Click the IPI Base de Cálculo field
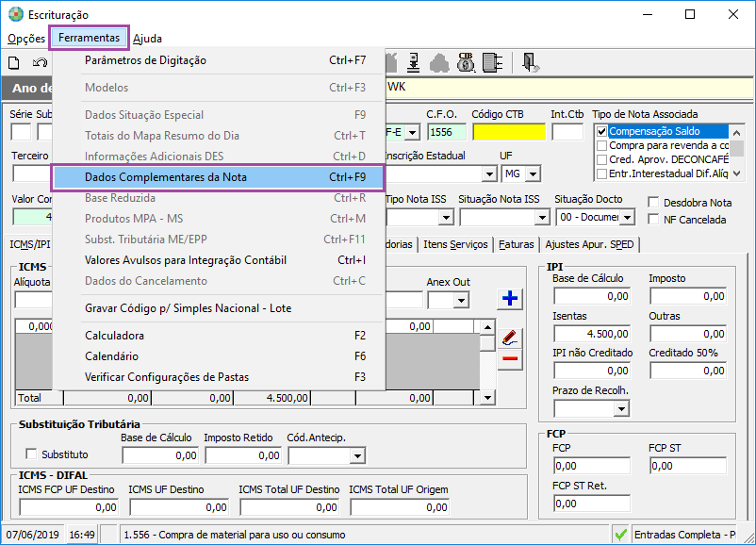Image resolution: width=756 pixels, height=545 pixels. [592, 296]
